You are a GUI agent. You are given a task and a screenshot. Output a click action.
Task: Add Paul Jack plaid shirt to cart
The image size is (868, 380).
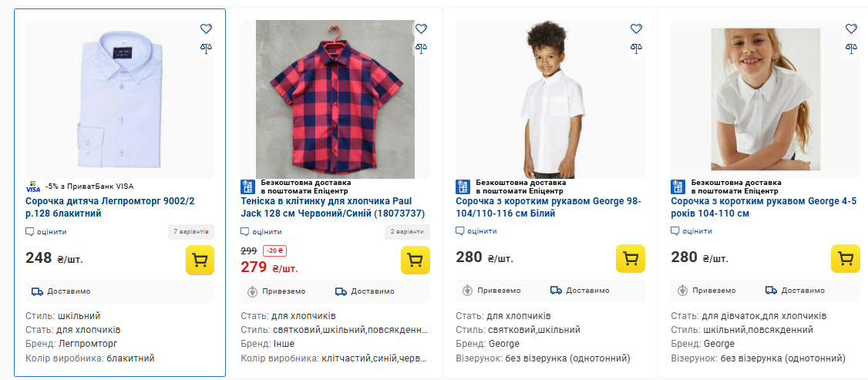[415, 260]
